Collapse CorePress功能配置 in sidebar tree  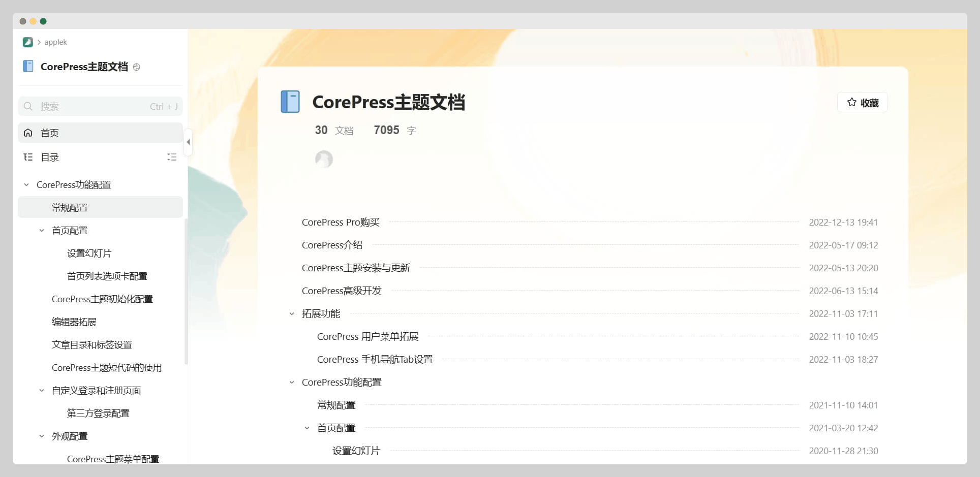[26, 185]
